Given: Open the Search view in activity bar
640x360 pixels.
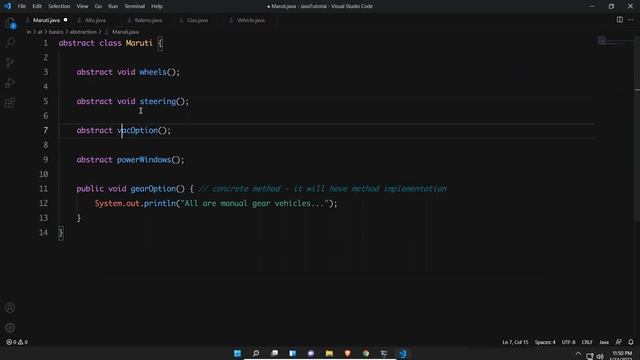Looking at the screenshot, I should pyautogui.click(x=10, y=42).
